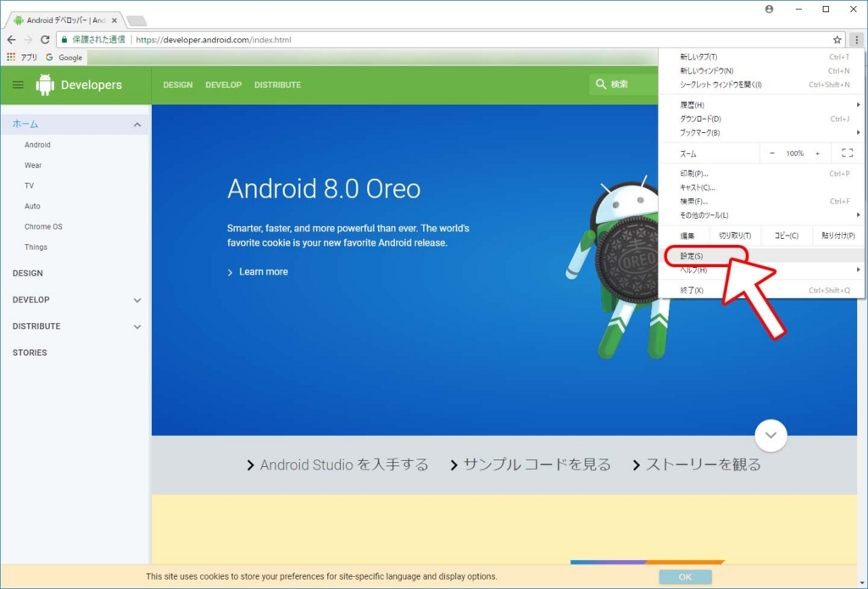Screen dimensions: 868x589
Task: Open the ブックマーク(B) submenu
Action: click(762, 132)
